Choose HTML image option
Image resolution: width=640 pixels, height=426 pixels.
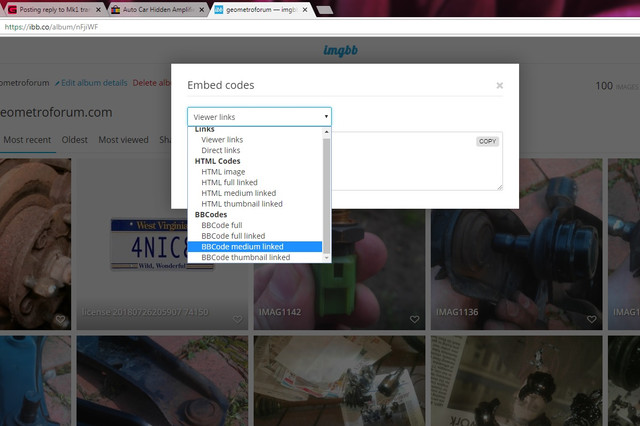point(223,172)
